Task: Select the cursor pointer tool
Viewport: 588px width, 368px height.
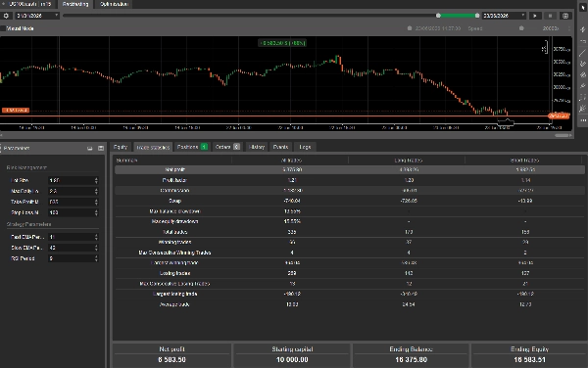Action: coord(583,8)
